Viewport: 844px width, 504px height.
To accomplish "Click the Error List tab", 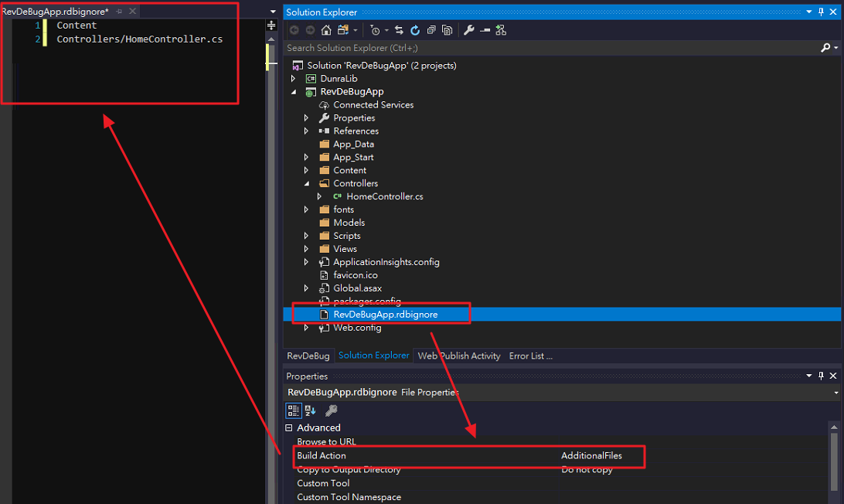I will coord(530,356).
